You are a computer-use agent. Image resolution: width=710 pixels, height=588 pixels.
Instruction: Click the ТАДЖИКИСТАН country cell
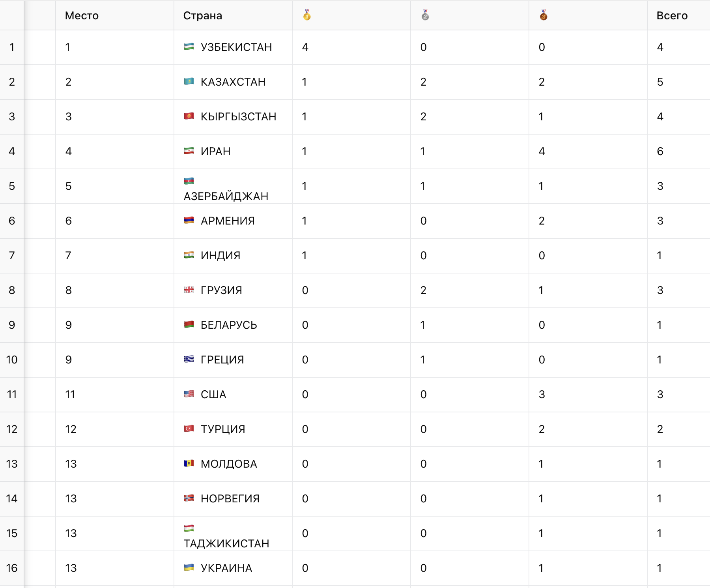point(233,534)
